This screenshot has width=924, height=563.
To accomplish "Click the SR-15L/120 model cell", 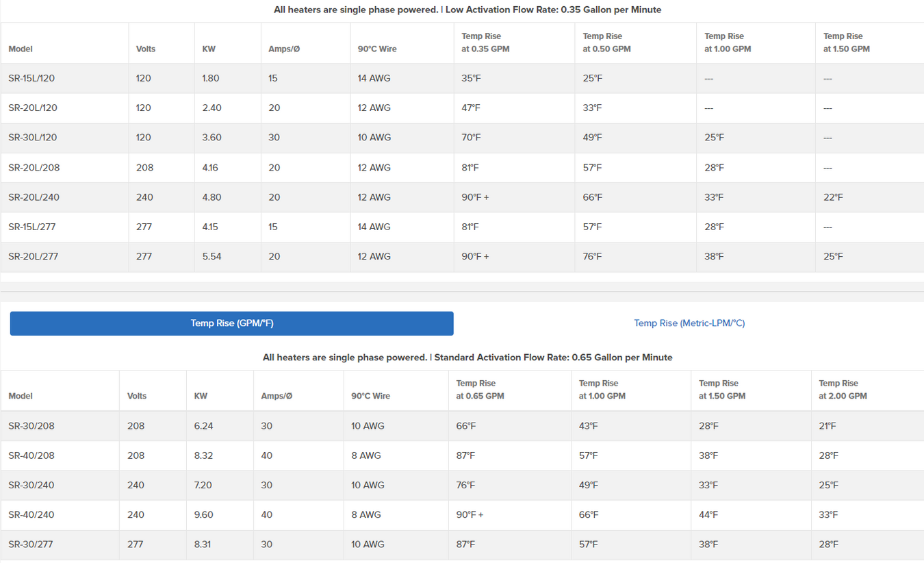I will (x=31, y=79).
